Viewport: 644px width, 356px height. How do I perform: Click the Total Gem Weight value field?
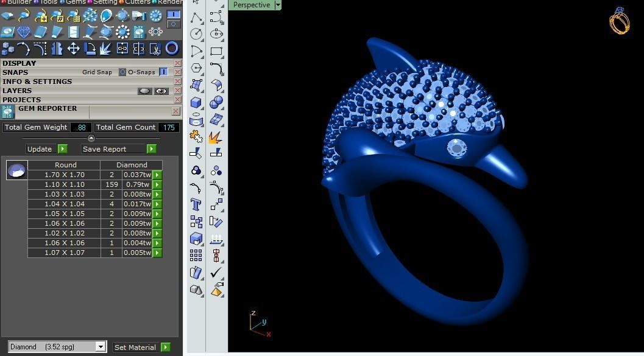tap(81, 127)
